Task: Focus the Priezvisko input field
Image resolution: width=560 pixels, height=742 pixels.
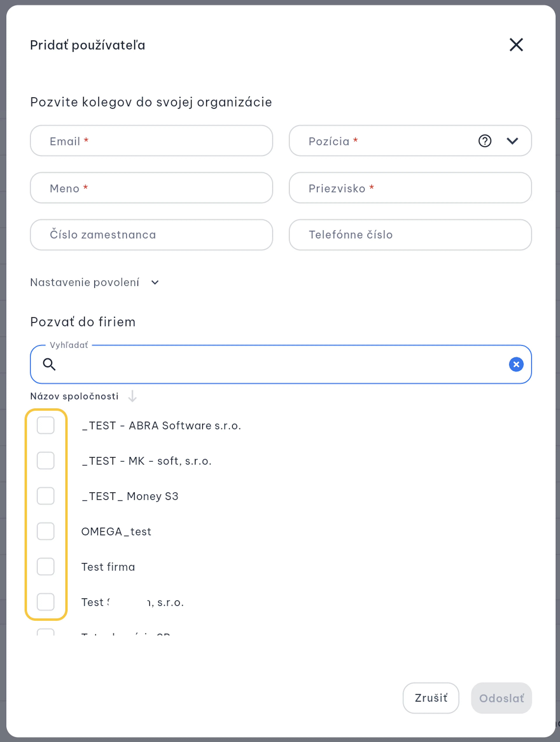Action: (x=410, y=188)
